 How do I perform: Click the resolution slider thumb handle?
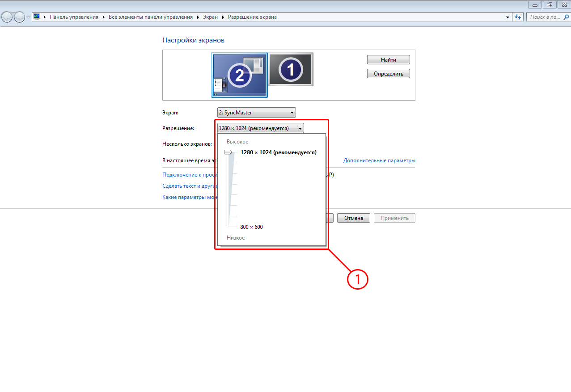228,152
